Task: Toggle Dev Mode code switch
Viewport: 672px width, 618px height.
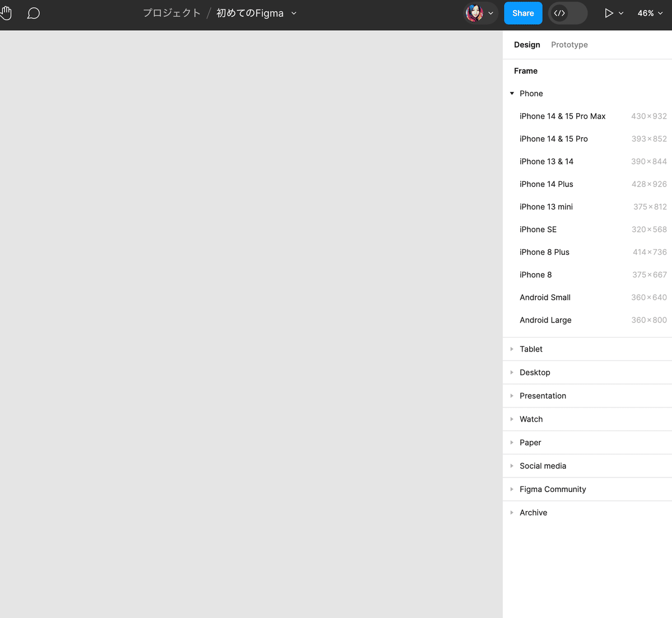Action: [568, 13]
